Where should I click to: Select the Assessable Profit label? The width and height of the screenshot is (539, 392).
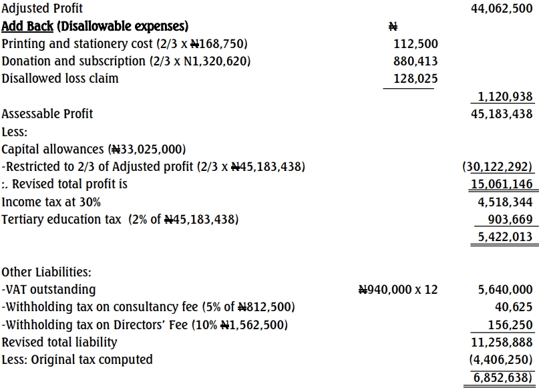(x=47, y=114)
